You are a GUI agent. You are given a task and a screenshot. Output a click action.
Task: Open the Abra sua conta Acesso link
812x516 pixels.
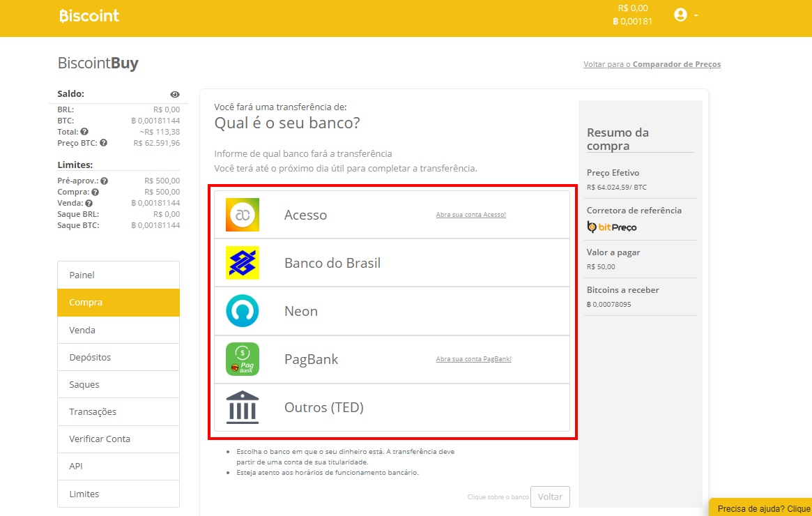click(470, 215)
